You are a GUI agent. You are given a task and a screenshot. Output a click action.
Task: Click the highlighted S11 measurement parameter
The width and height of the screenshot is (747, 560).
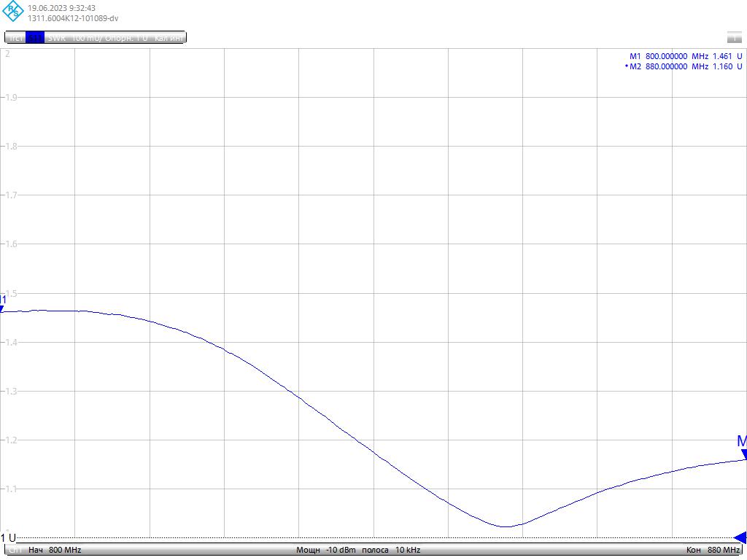[x=35, y=38]
